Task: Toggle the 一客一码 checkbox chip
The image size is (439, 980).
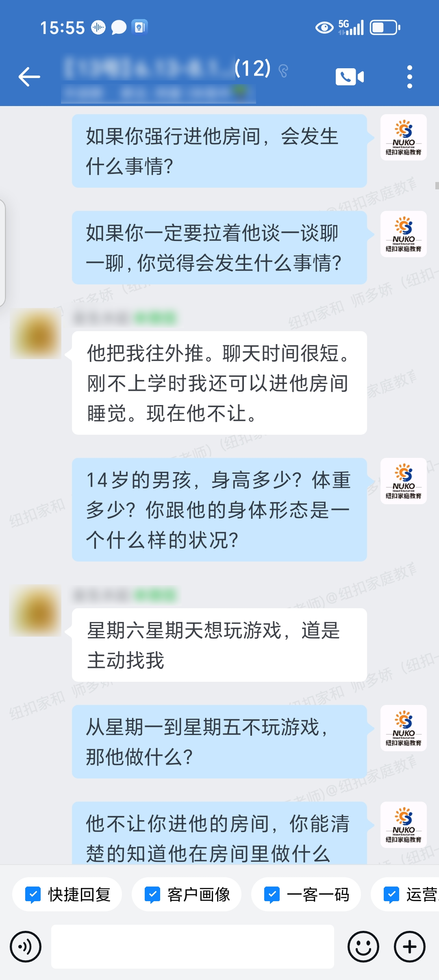Action: 306,894
